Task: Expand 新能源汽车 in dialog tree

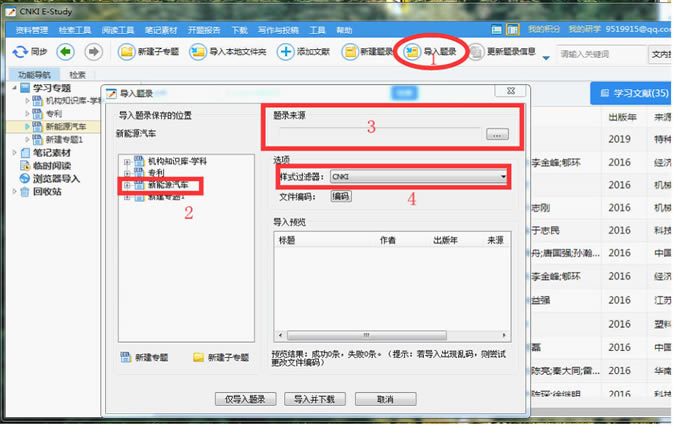Action: pos(127,185)
